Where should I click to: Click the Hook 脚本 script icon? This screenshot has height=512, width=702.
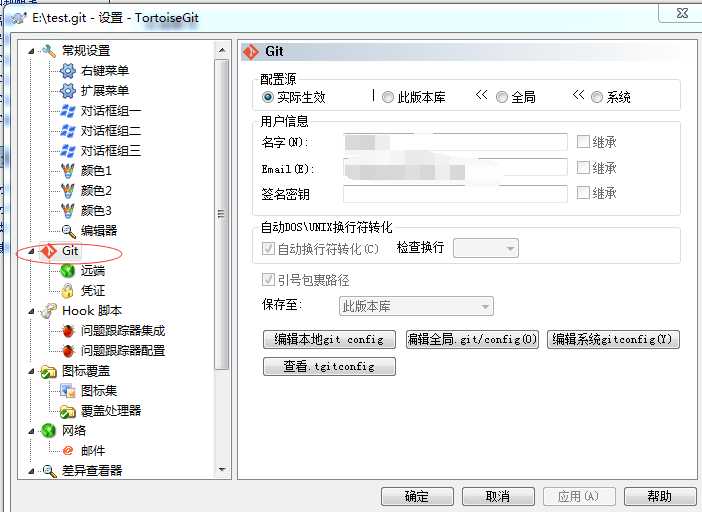48,311
